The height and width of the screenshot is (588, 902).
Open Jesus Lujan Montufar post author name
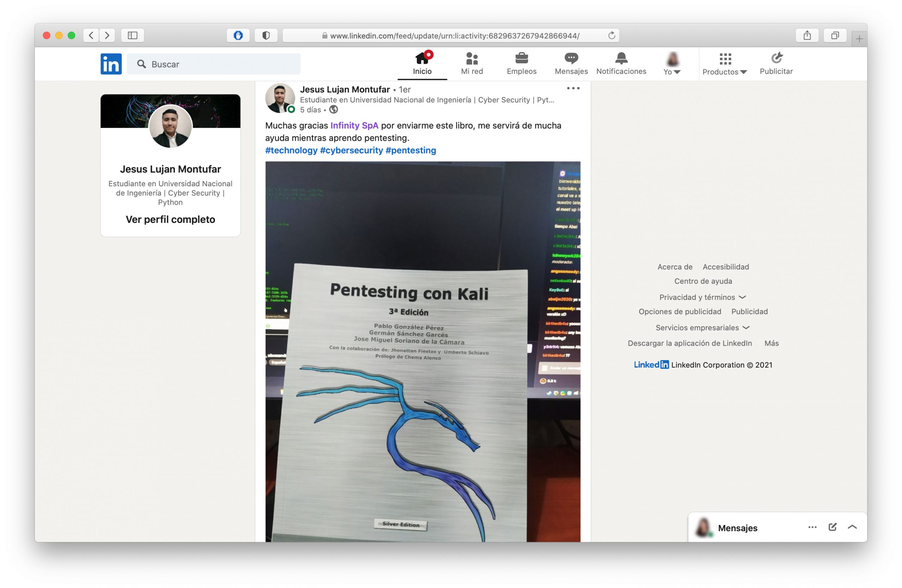tap(345, 89)
